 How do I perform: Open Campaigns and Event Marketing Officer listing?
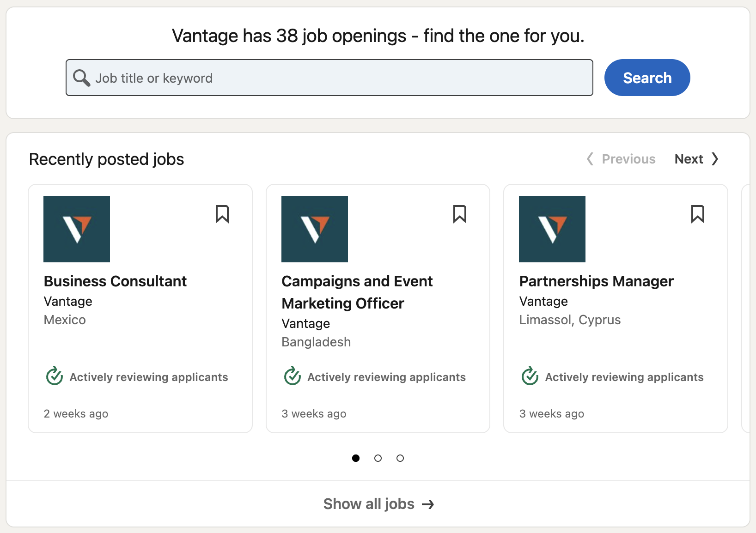[x=357, y=292]
